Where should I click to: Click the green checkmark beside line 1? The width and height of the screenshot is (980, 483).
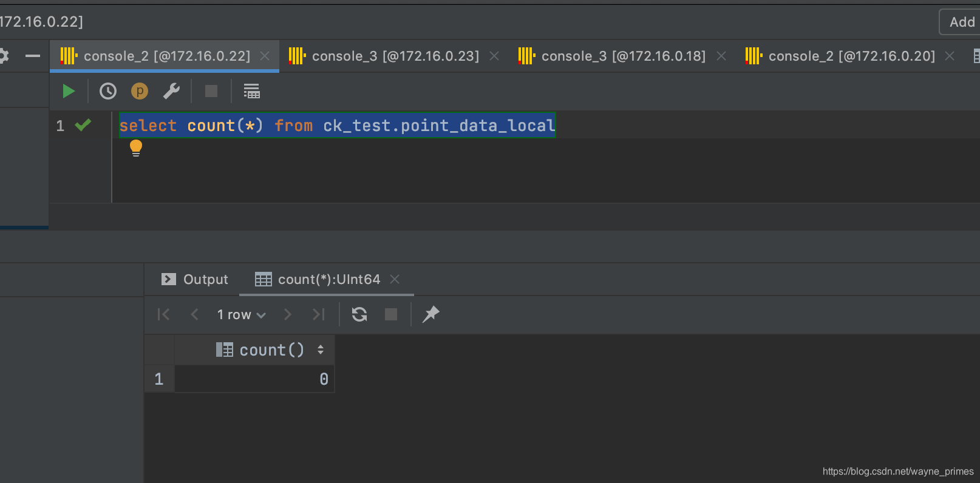coord(83,125)
